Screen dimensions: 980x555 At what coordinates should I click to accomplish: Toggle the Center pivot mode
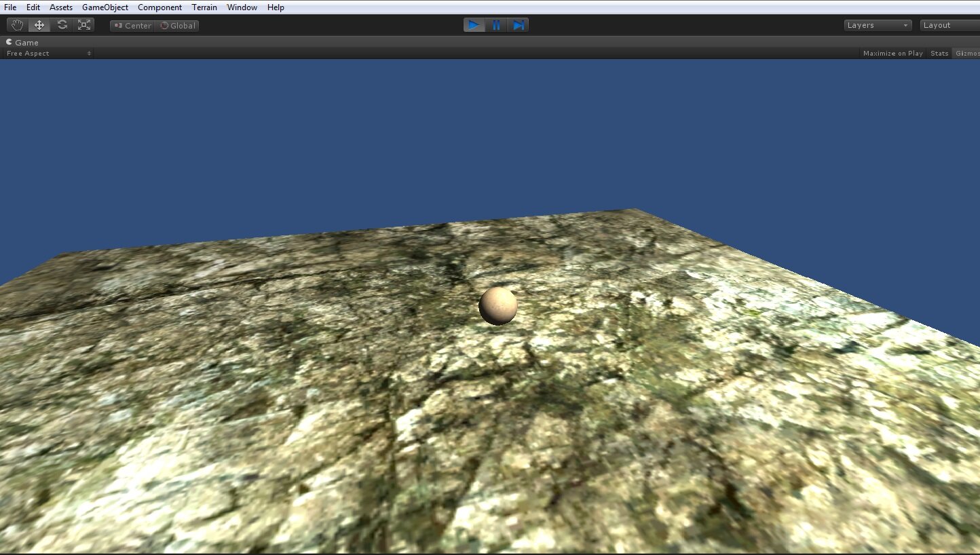(x=132, y=26)
